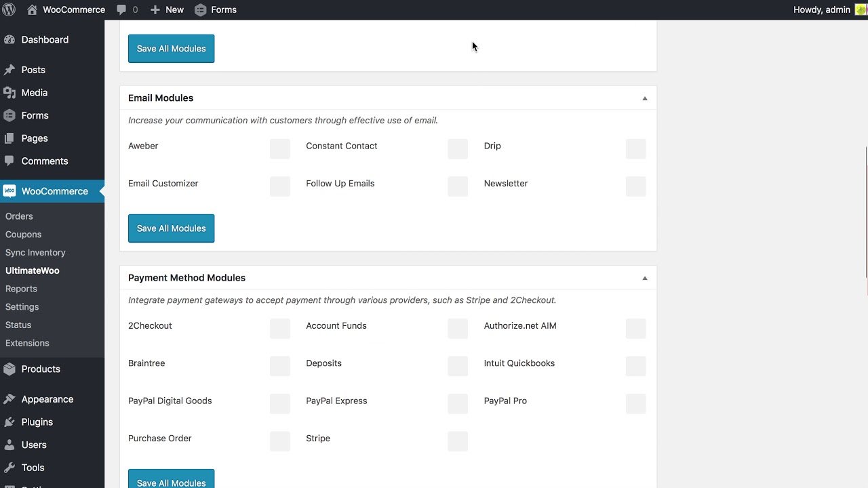The height and width of the screenshot is (488, 868).
Task: Toggle the PayPal Pro module
Action: point(636,404)
